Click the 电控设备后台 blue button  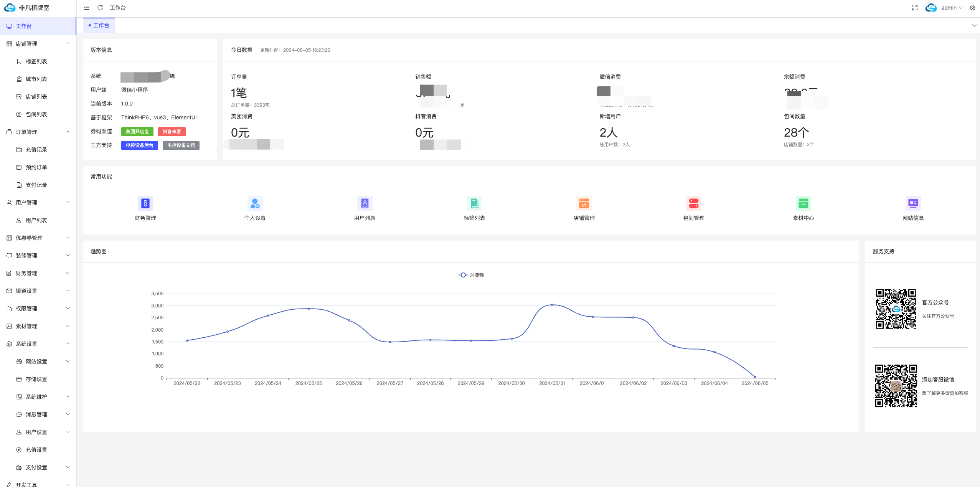pos(139,145)
